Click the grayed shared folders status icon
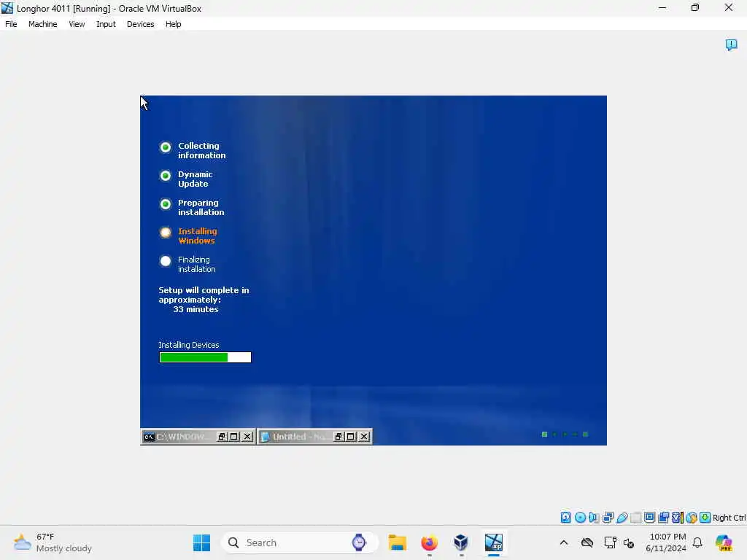Image resolution: width=747 pixels, height=560 pixels. coord(635,517)
